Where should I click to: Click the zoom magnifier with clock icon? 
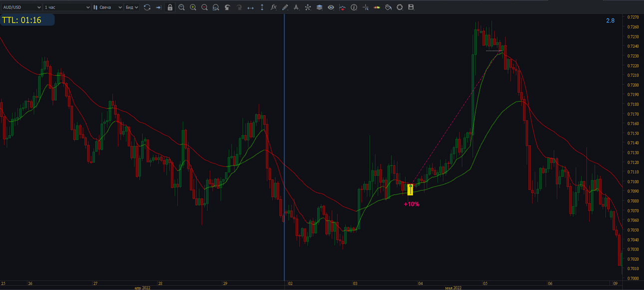coord(182,7)
